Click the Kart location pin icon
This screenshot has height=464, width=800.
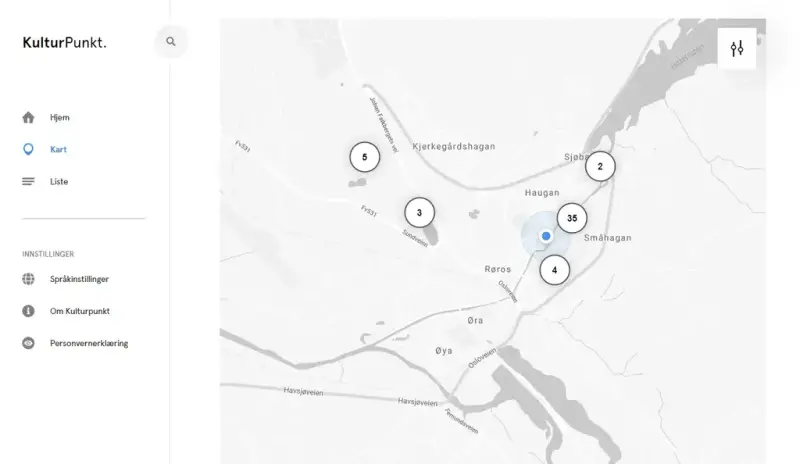pyautogui.click(x=29, y=150)
